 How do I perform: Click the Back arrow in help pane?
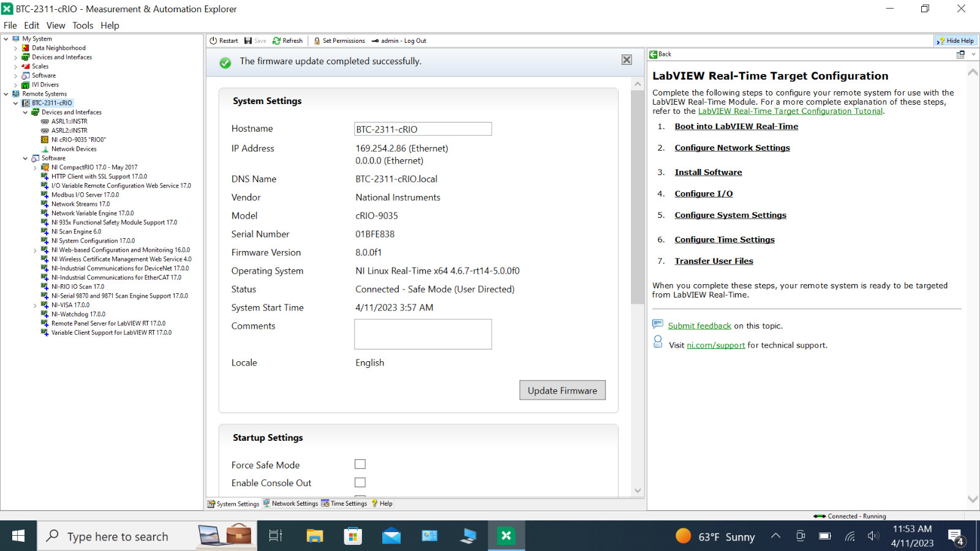pos(653,54)
